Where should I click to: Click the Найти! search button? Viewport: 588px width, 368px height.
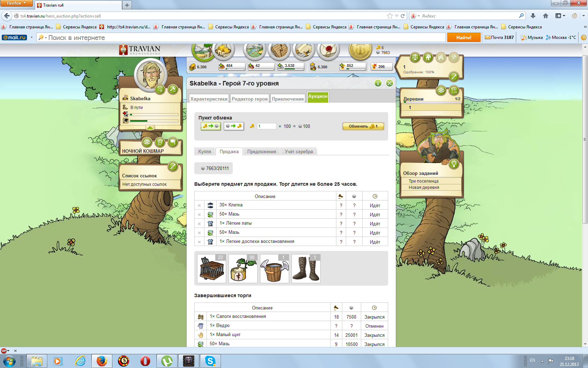coord(464,38)
